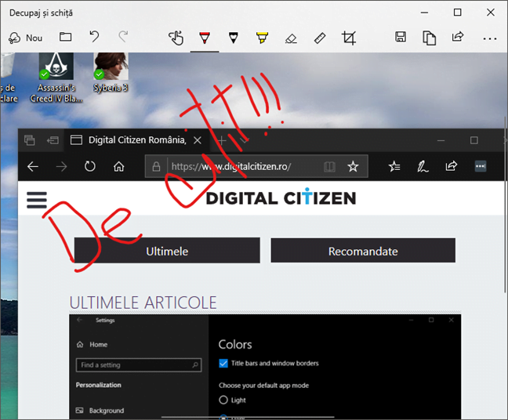Open the hamburger menu on Digital Citizen
Image resolution: width=508 pixels, height=420 pixels.
pyautogui.click(x=37, y=200)
